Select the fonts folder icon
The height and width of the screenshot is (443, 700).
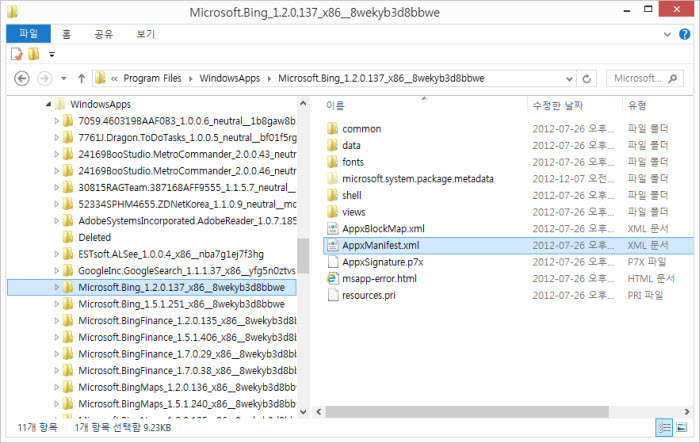pyautogui.click(x=332, y=162)
